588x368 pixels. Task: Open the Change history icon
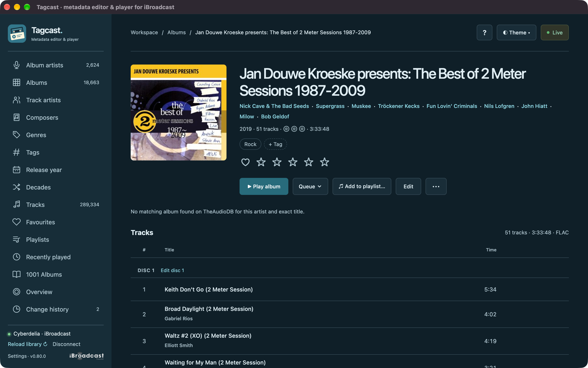[x=17, y=309]
